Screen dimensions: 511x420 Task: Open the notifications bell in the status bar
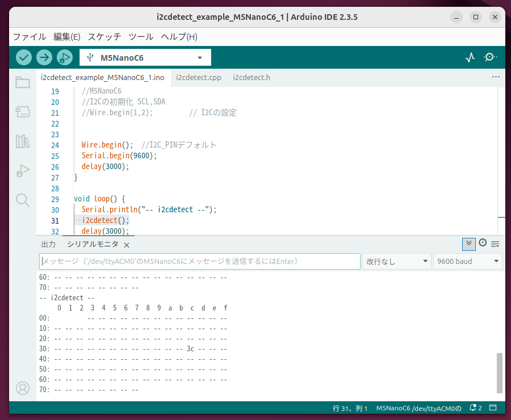tap(473, 408)
